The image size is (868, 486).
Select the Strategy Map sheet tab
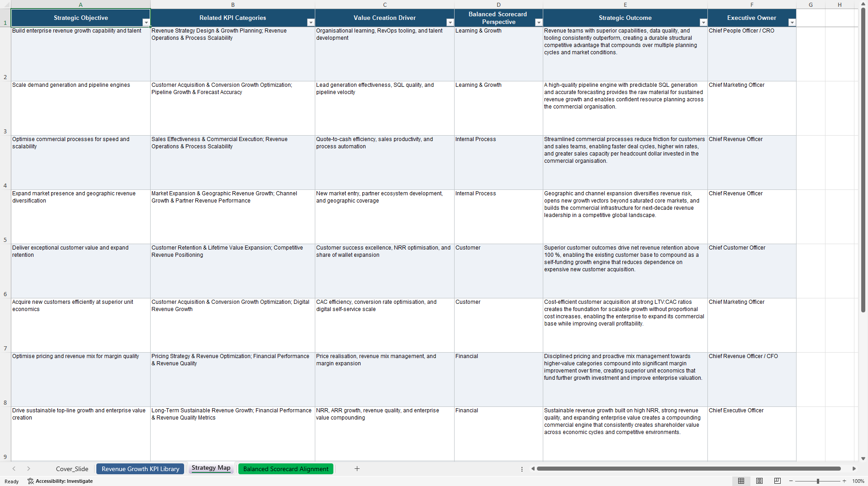(211, 468)
